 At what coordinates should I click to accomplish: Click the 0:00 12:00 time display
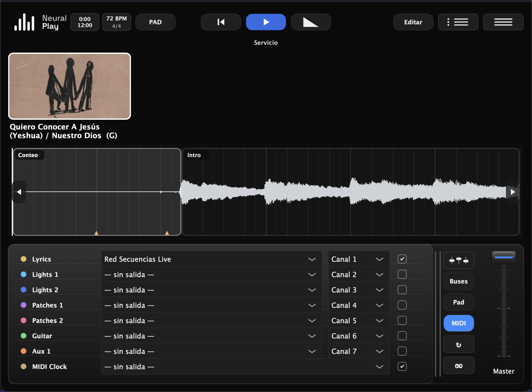pyautogui.click(x=85, y=22)
